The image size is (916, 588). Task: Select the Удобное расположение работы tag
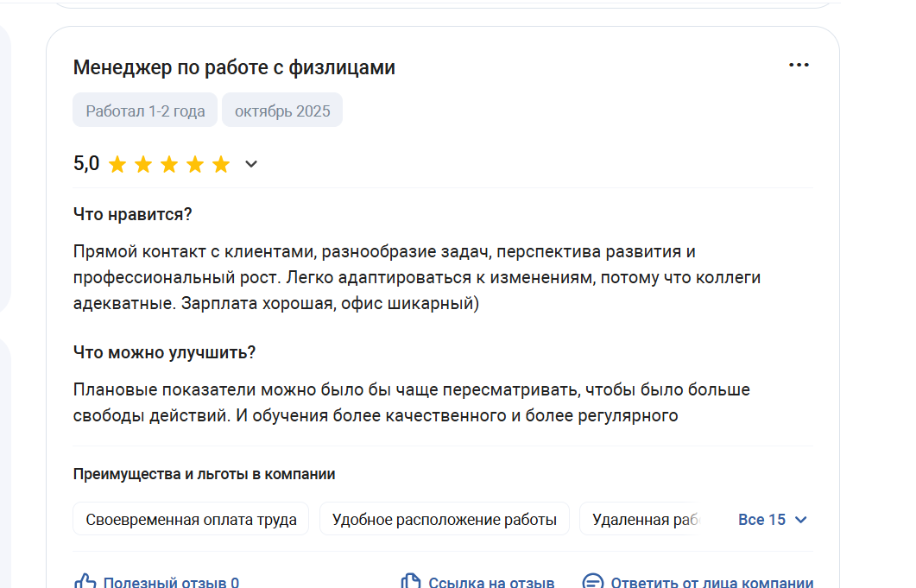pyautogui.click(x=445, y=519)
